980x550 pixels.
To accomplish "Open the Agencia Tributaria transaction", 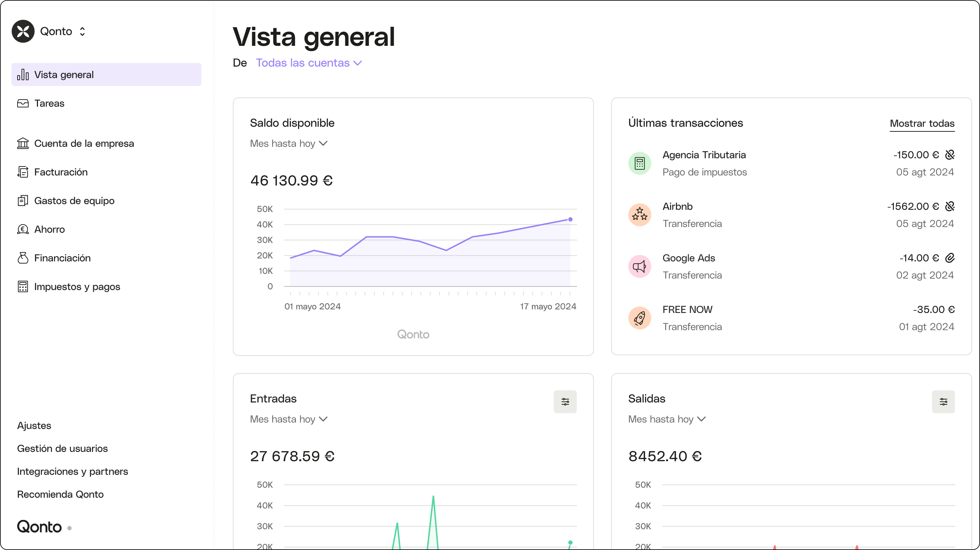I will [791, 164].
